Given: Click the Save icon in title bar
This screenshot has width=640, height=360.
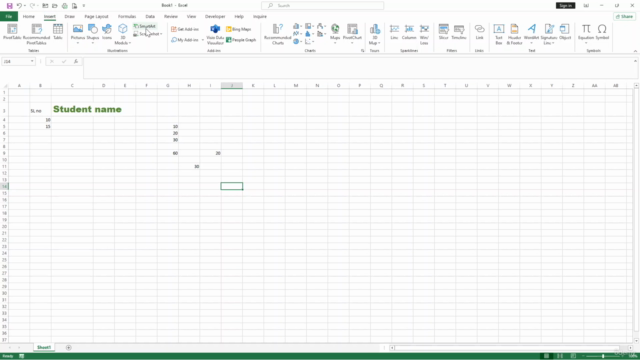Looking at the screenshot, I should 9,6.
